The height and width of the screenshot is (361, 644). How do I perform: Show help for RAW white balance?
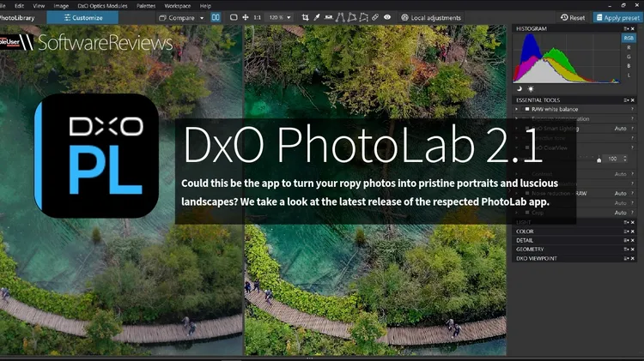click(633, 109)
